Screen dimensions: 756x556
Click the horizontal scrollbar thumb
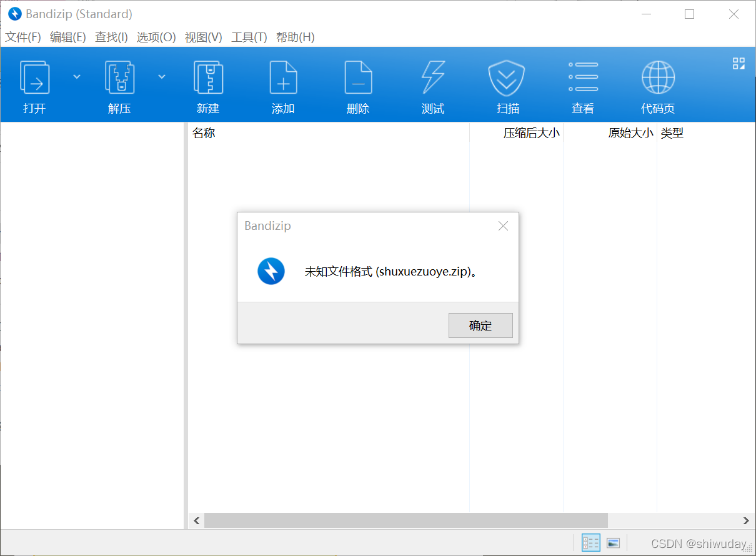click(x=406, y=520)
